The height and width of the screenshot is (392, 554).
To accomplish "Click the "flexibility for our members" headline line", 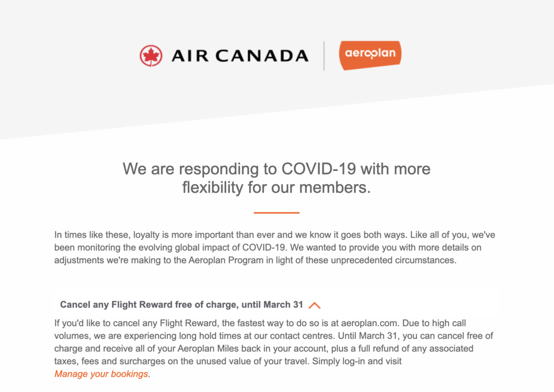I will coord(276,188).
